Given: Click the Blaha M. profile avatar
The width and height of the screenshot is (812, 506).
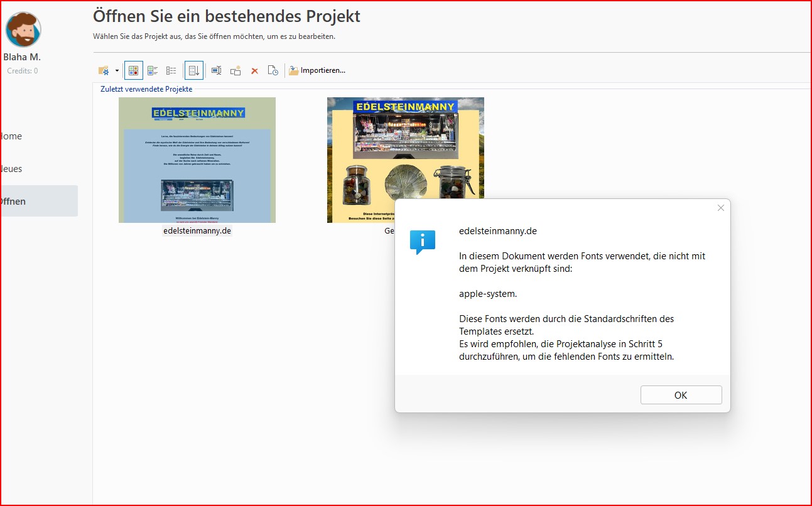Looking at the screenshot, I should click(23, 30).
